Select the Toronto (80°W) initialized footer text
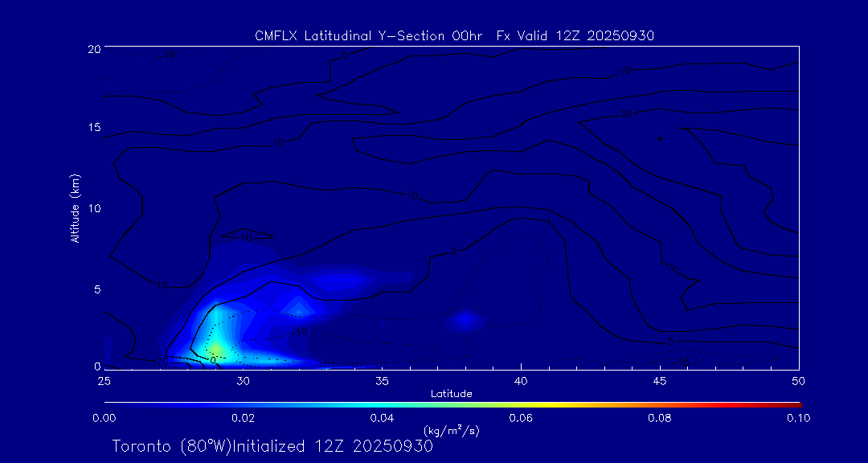868x463 pixels. pos(272,446)
